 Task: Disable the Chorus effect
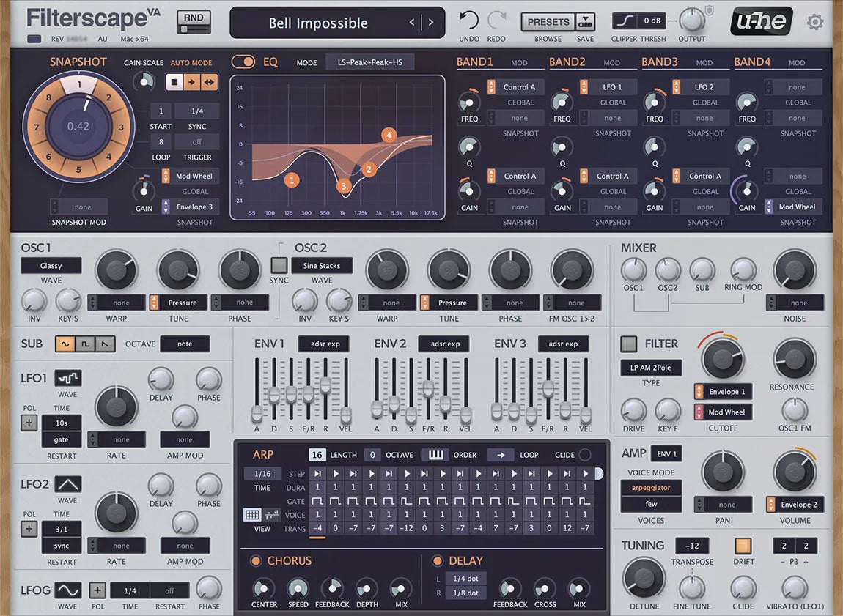pos(255,561)
